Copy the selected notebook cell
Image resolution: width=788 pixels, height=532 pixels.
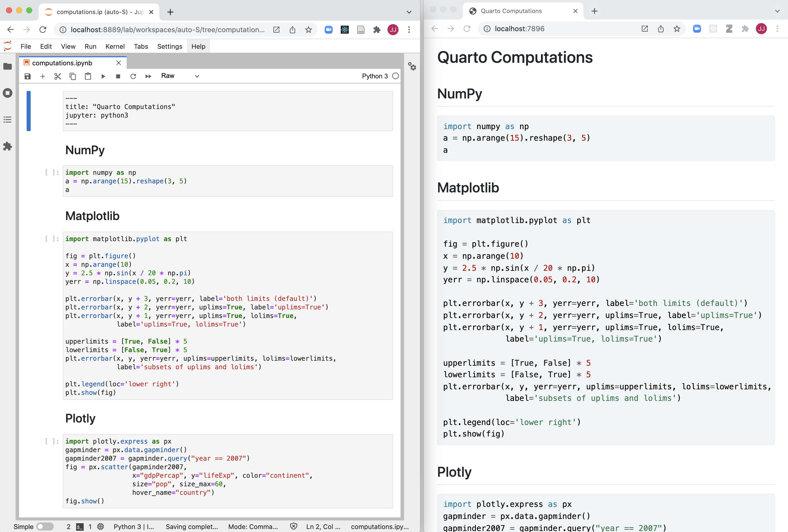tap(73, 76)
